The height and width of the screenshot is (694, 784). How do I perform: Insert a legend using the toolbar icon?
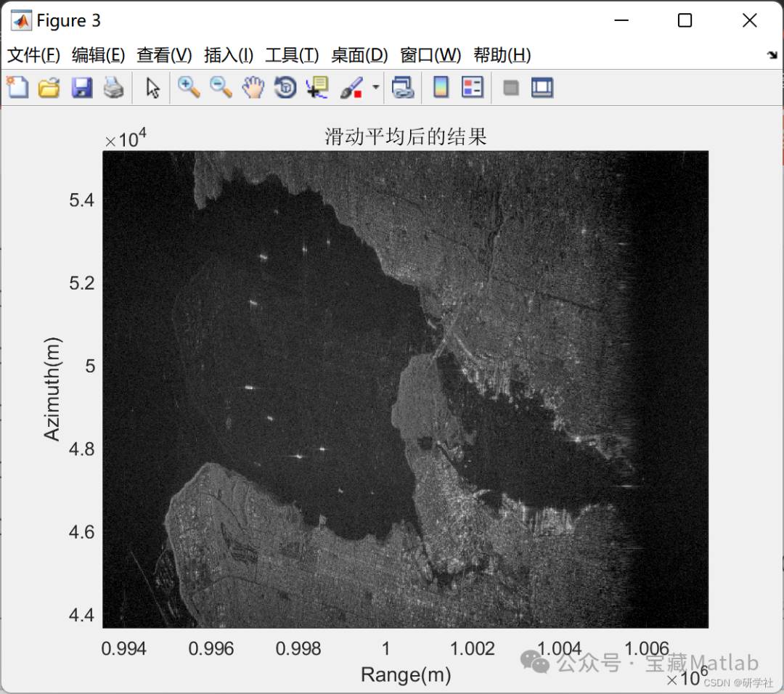(473, 88)
